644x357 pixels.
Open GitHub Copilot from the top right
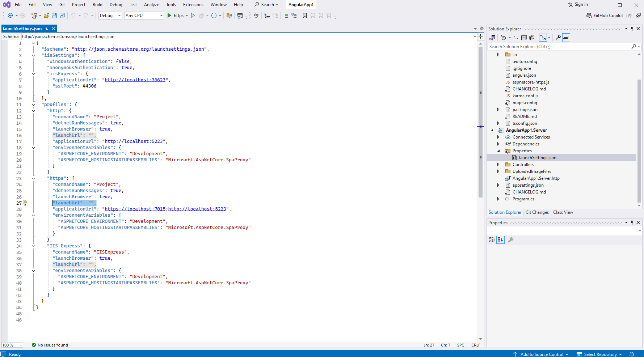(x=605, y=16)
